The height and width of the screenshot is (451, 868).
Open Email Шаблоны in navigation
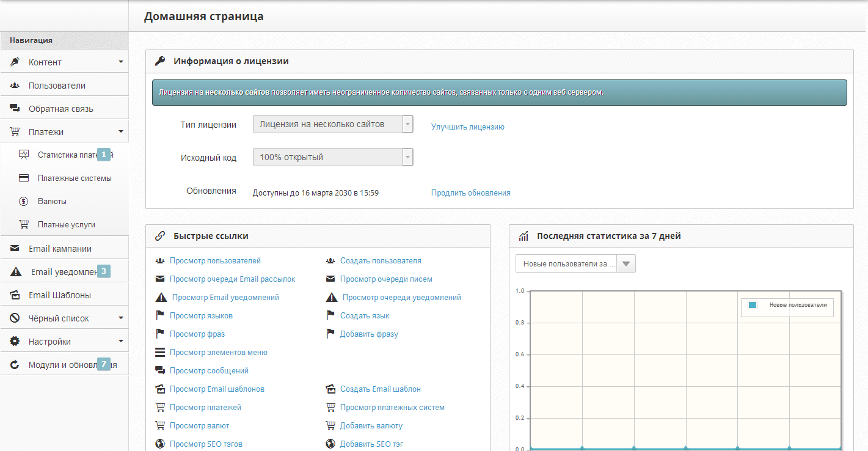pos(60,295)
